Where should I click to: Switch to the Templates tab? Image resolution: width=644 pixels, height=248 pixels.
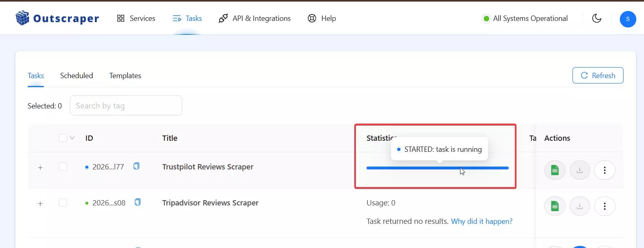(125, 76)
